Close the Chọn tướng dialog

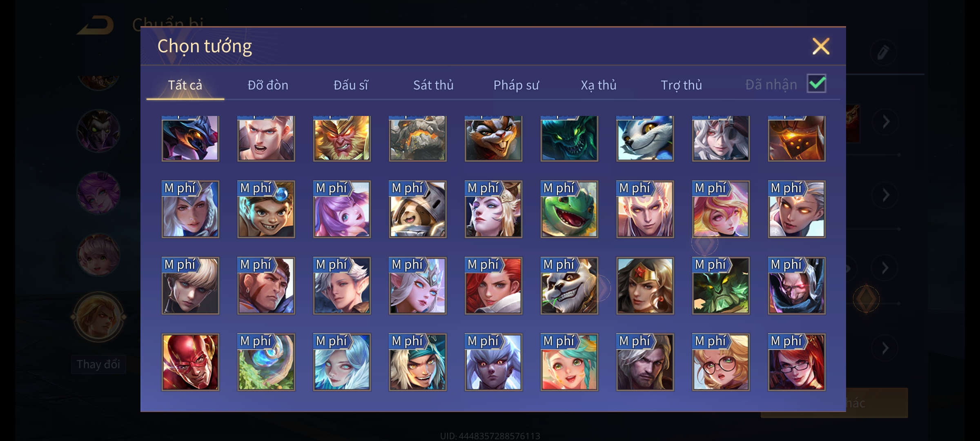pyautogui.click(x=821, y=46)
